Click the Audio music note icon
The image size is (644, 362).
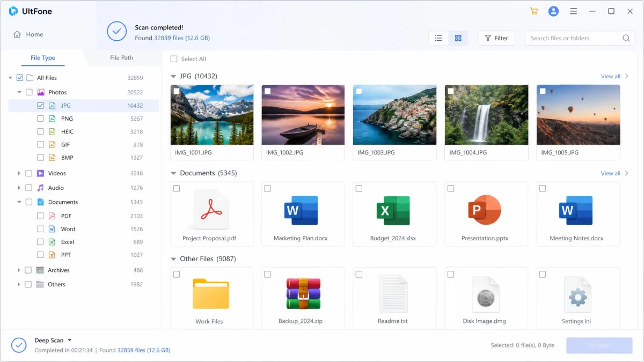click(x=40, y=188)
